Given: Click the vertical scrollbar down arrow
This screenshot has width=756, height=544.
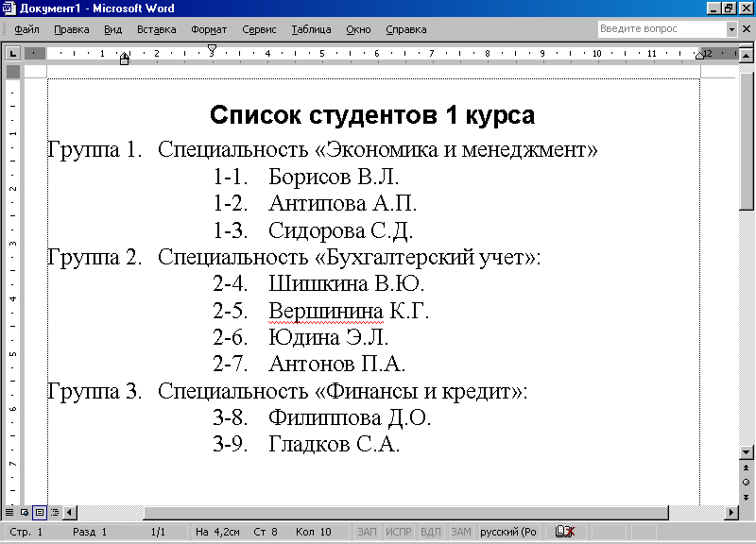Looking at the screenshot, I should [x=746, y=452].
